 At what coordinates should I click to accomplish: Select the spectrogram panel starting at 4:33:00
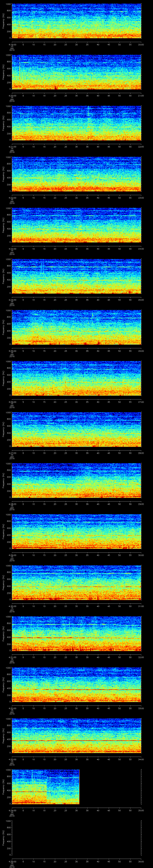click(76, 736)
